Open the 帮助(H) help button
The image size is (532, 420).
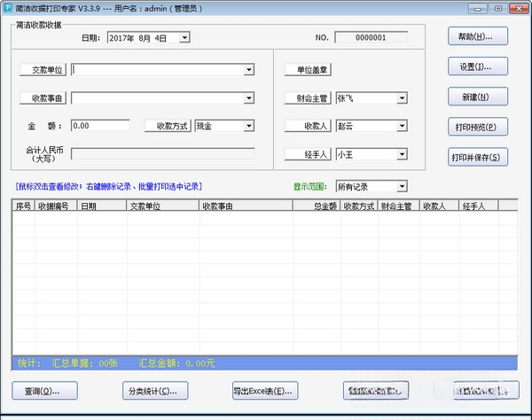point(478,36)
